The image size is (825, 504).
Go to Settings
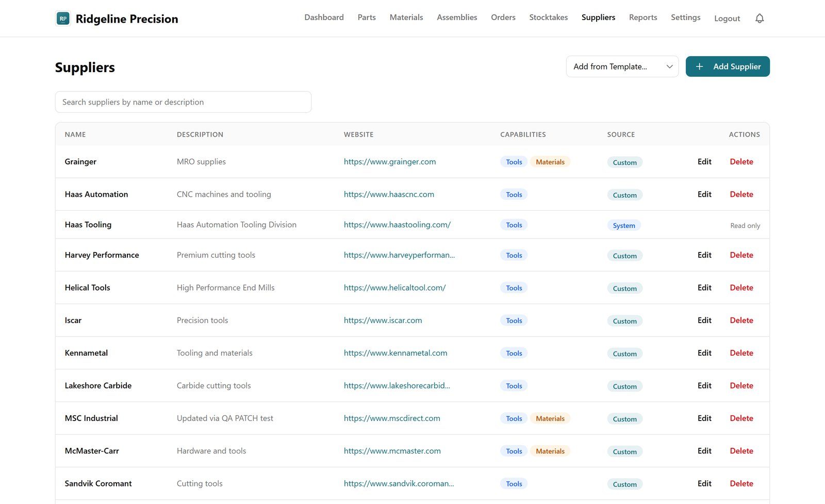[x=685, y=18]
